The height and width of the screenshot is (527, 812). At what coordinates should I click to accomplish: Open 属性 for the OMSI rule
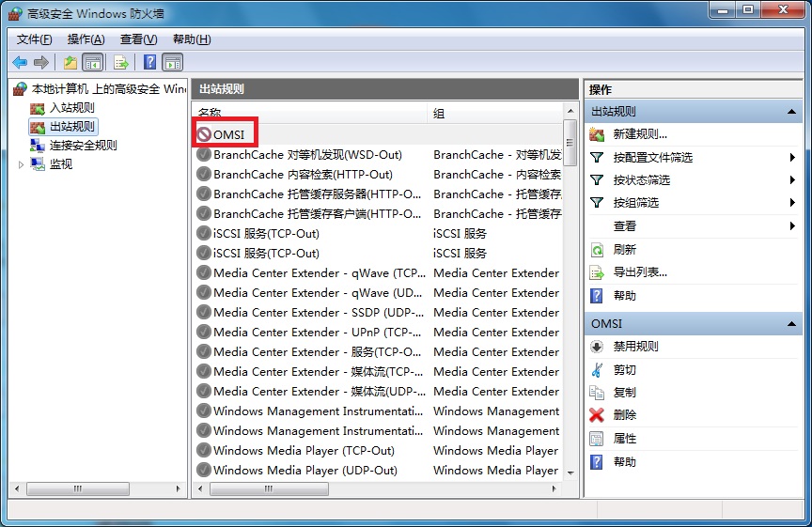pyautogui.click(x=625, y=439)
